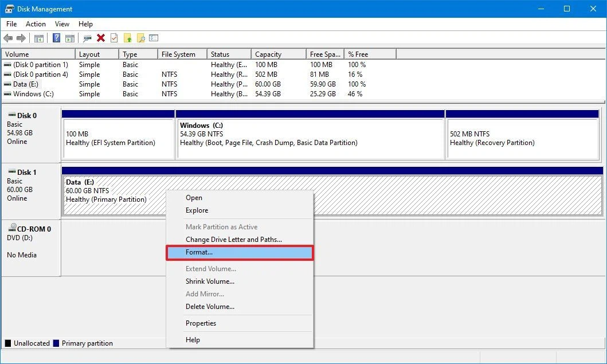The height and width of the screenshot is (364, 607).
Task: Choose Change Drive Letter and Paths...
Action: point(233,240)
